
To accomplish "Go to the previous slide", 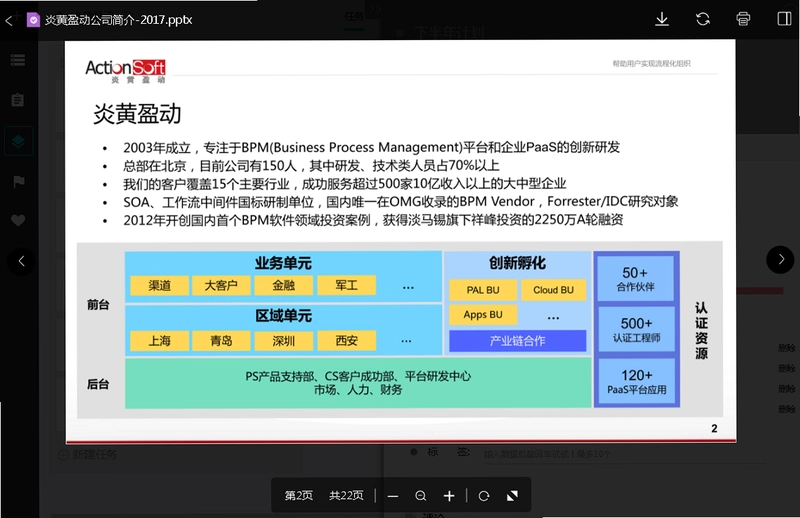I will click(x=21, y=261).
